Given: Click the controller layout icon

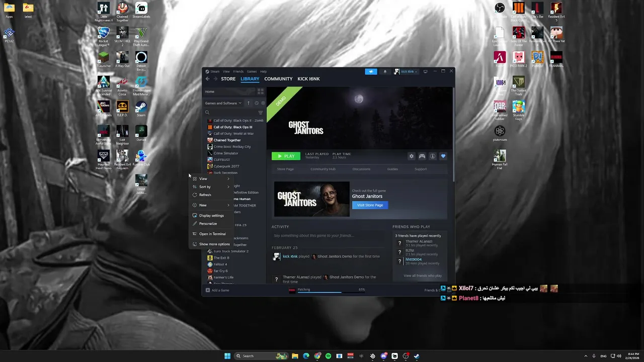Looking at the screenshot, I should pyautogui.click(x=422, y=156).
